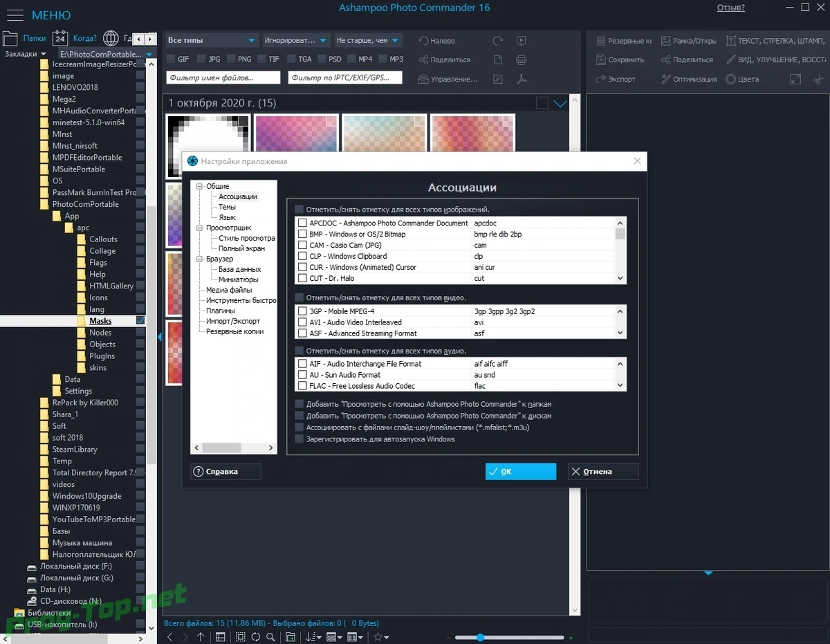This screenshot has width=830, height=644.
Task: Click the Фильтр имен файлов input field
Action: tap(223, 78)
